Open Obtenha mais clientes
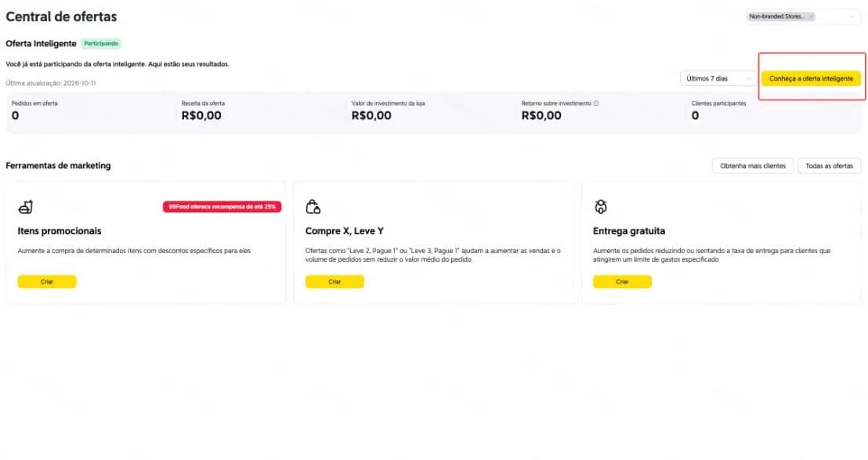Viewport: 868px width, 460px height. pyautogui.click(x=753, y=166)
